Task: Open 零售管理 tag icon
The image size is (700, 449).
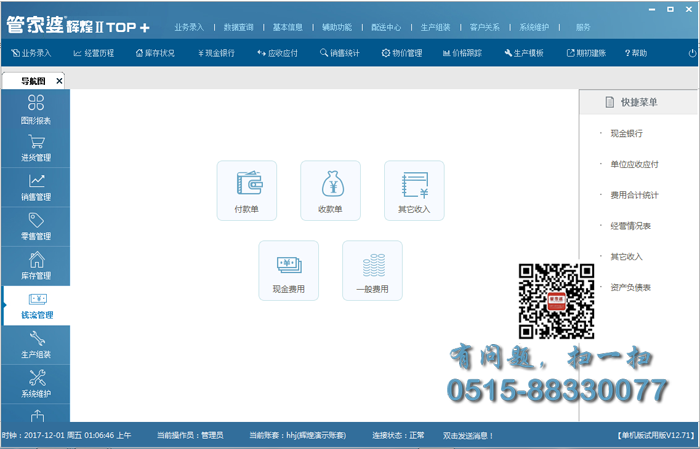Action: click(x=36, y=220)
